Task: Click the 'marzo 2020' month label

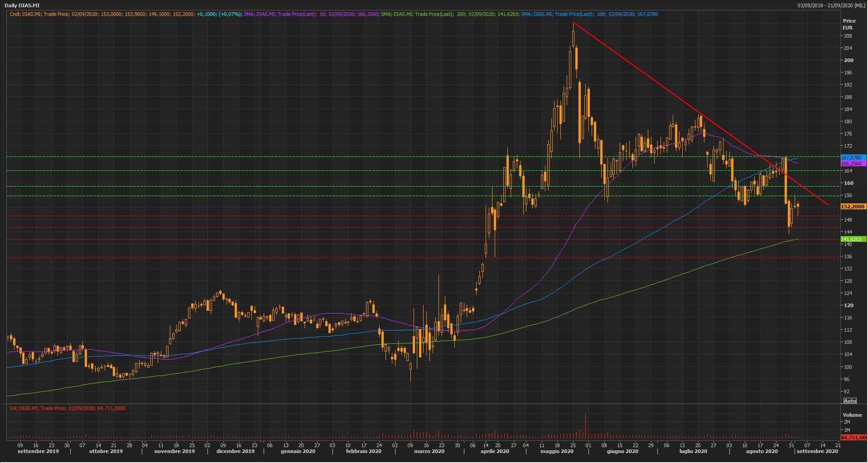Action: click(x=429, y=451)
